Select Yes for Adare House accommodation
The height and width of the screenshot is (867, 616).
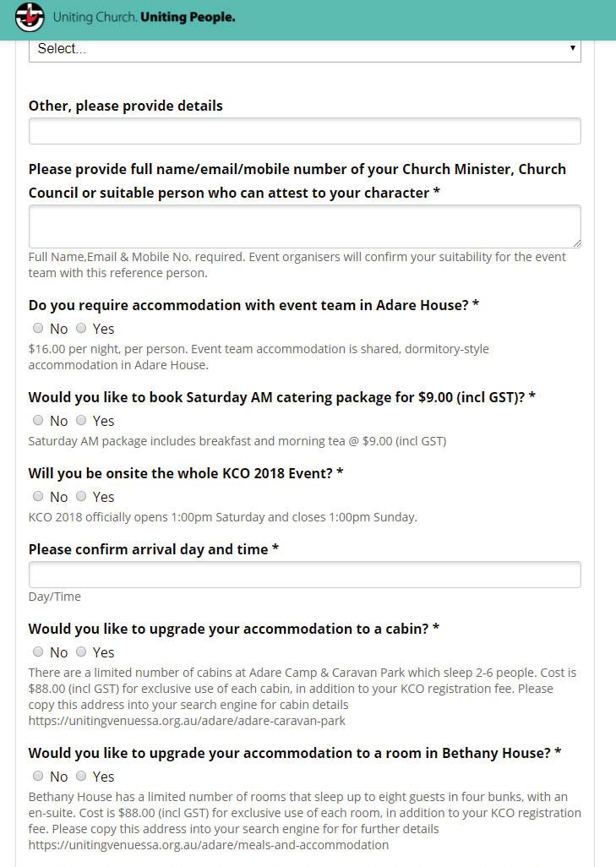click(81, 328)
